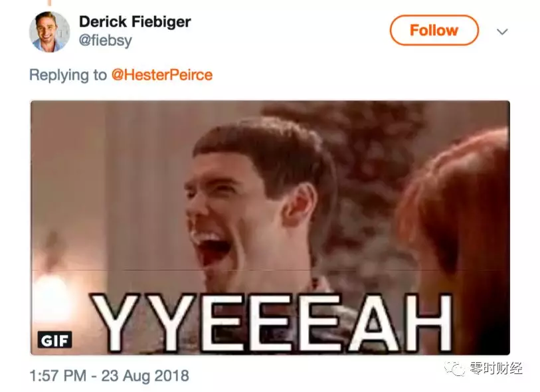Click the 23 Aug 2018 date
This screenshot has height=392, width=540.
click(x=145, y=375)
